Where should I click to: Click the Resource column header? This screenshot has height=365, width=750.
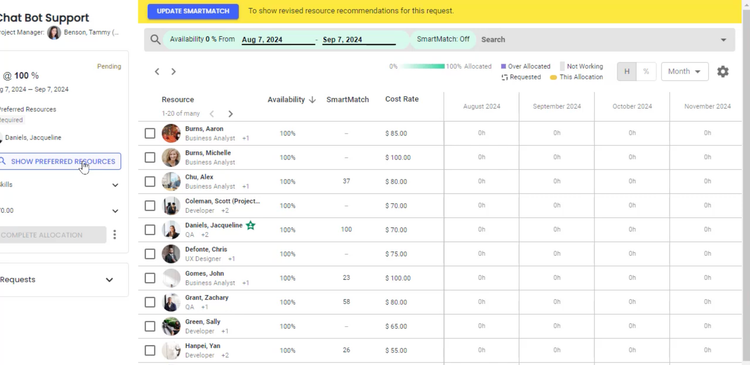[x=178, y=100]
